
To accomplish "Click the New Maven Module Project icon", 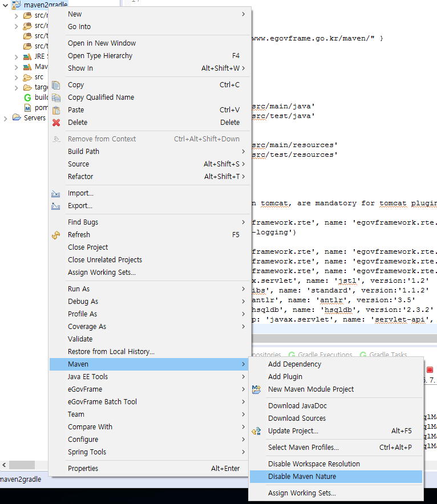I will pos(256,389).
